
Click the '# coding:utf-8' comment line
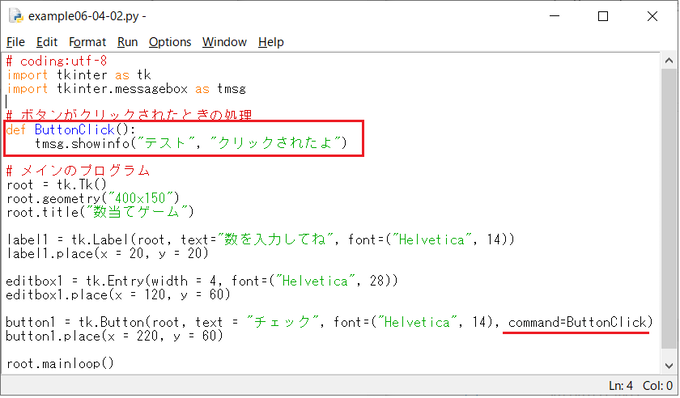pos(56,61)
